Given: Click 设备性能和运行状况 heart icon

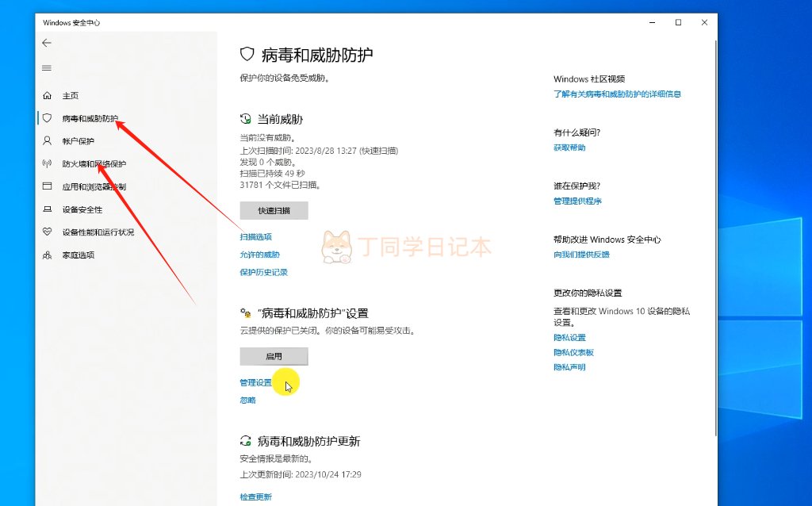Looking at the screenshot, I should (x=47, y=232).
